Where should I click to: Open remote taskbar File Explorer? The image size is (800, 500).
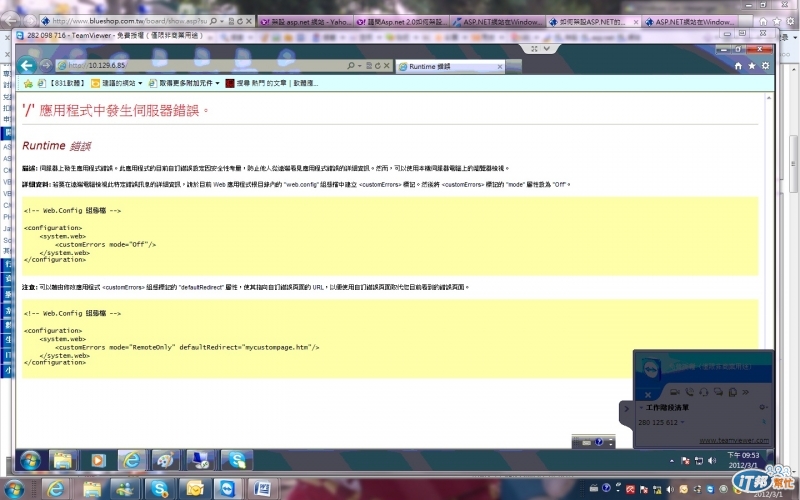click(63, 460)
